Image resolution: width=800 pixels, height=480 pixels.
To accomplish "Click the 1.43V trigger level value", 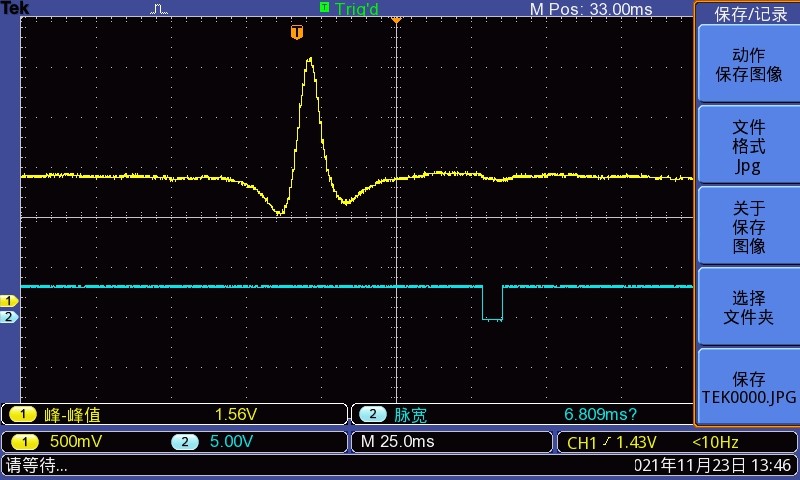I will click(636, 442).
